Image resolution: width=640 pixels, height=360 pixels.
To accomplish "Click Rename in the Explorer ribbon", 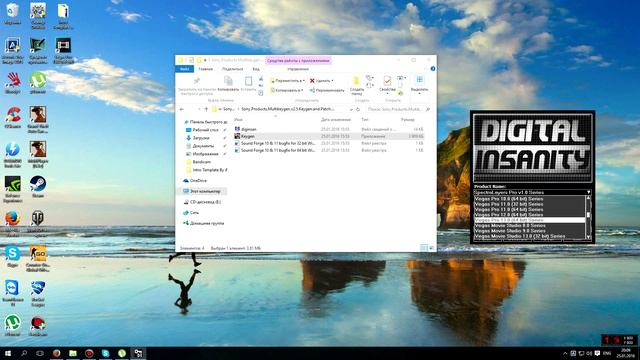I will pyautogui.click(x=327, y=90).
